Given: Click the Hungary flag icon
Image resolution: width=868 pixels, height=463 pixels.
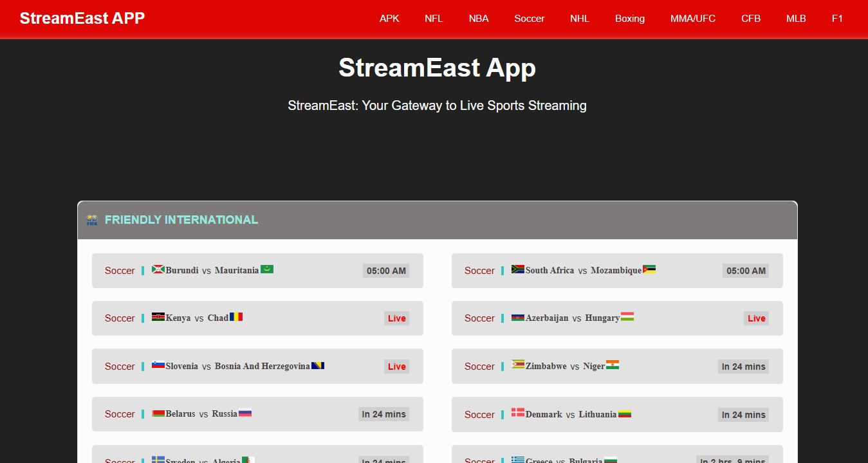Looking at the screenshot, I should pos(627,317).
